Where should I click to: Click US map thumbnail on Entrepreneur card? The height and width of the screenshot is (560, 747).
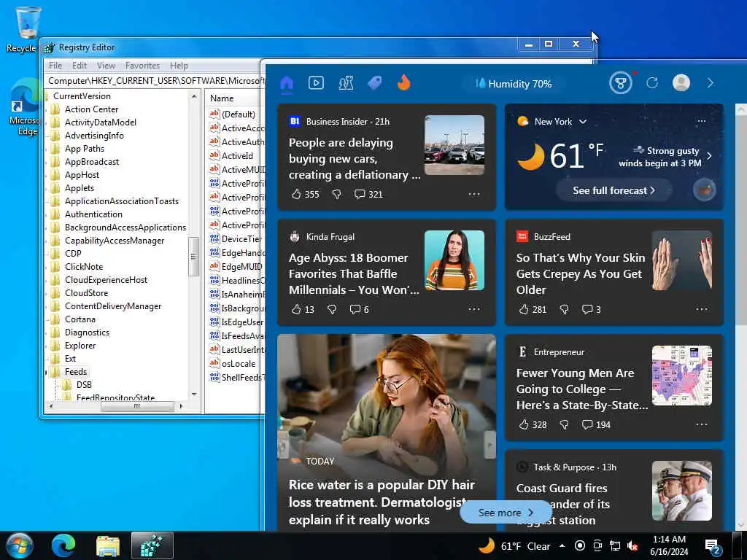[682, 376]
